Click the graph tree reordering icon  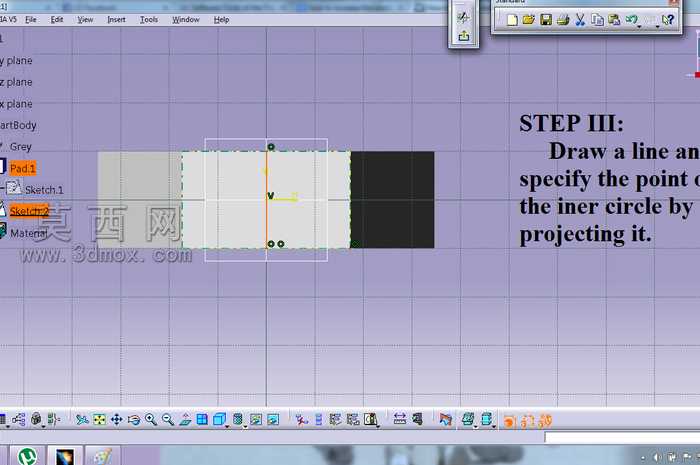18,419
